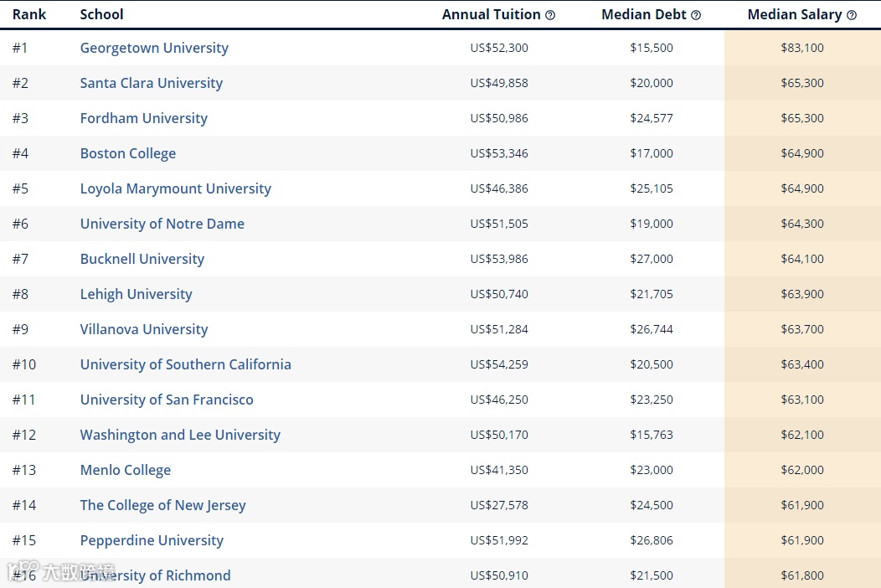Open the Median Debt help icon
This screenshot has height=588, width=881.
(x=696, y=15)
